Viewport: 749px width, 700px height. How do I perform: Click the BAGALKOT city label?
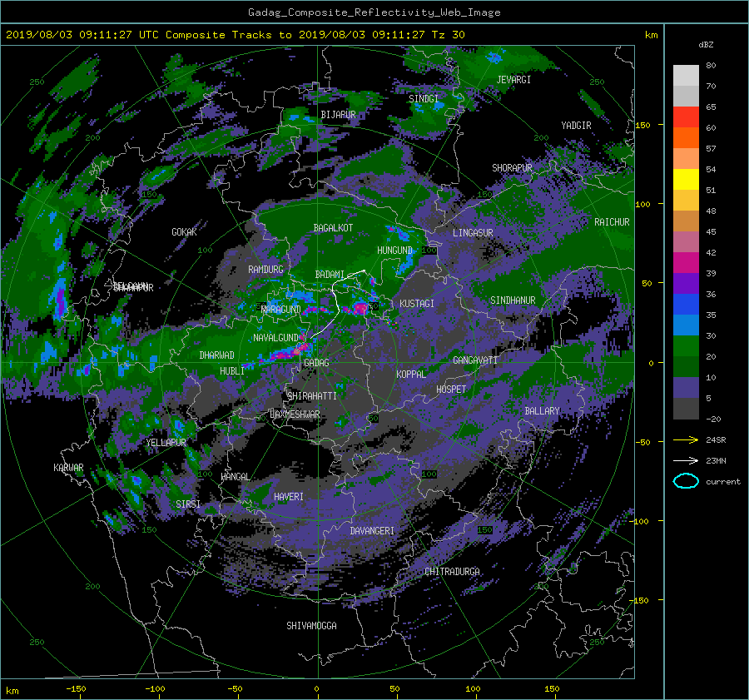point(333,228)
